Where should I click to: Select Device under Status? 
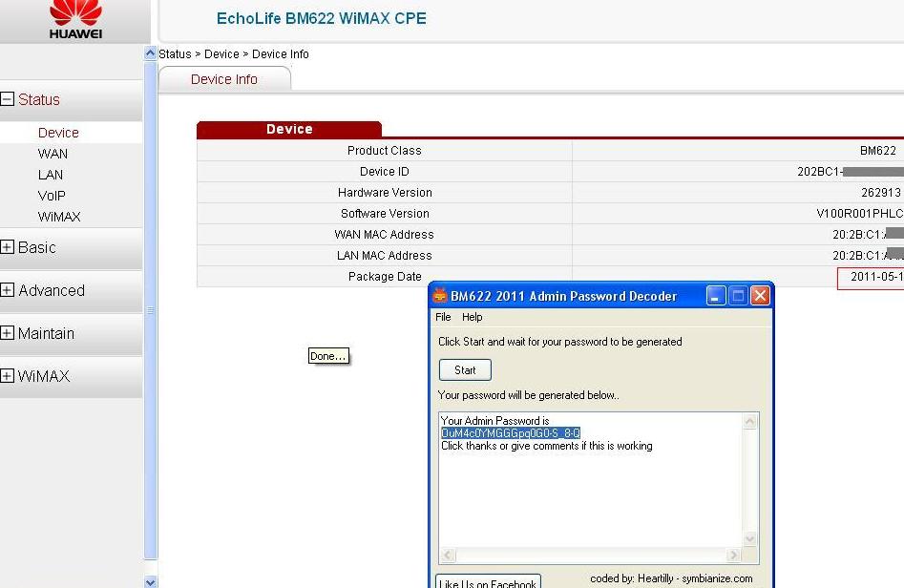pos(58,133)
